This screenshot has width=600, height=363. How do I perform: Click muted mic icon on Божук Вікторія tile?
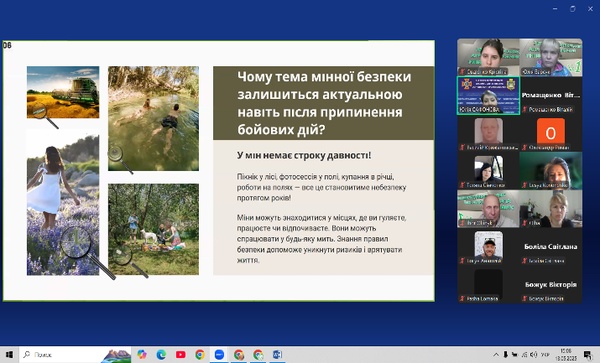click(525, 298)
